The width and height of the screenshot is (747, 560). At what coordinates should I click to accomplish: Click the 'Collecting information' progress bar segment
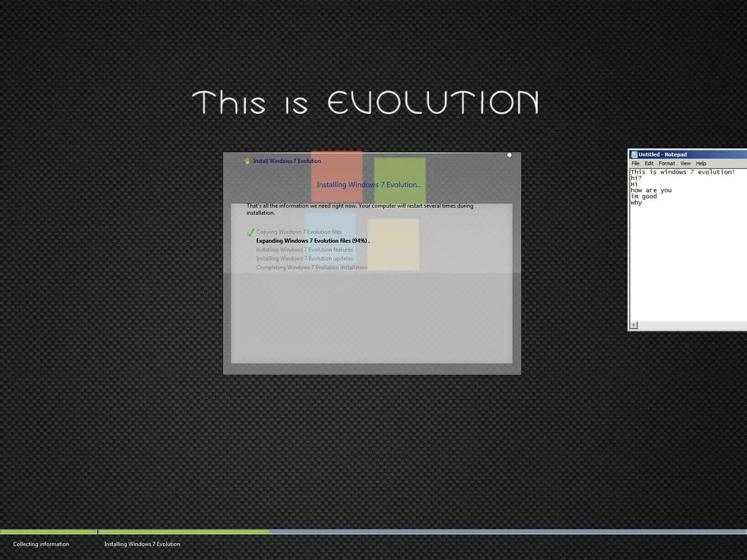pos(49,532)
